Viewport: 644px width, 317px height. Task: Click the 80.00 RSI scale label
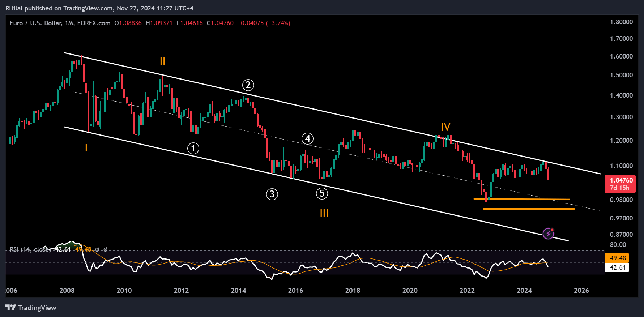point(618,245)
